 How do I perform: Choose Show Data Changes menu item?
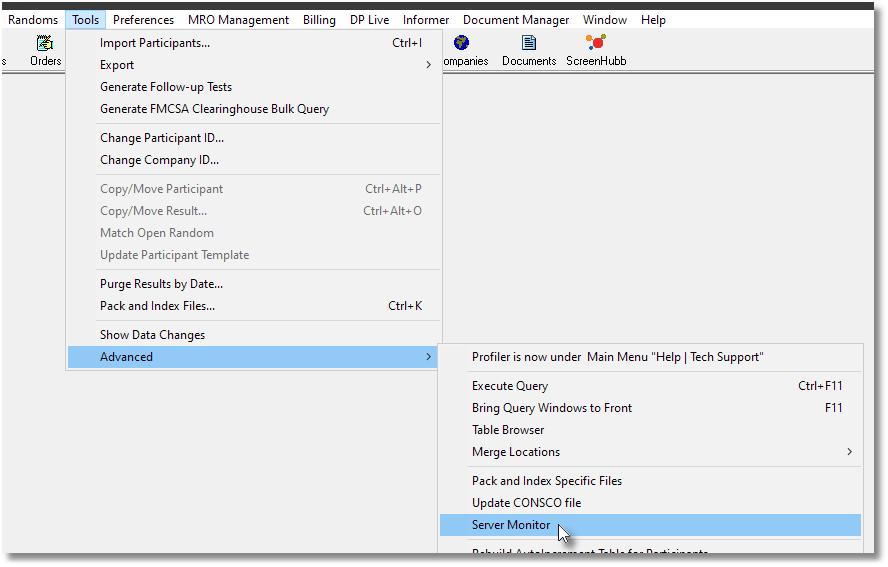(152, 335)
